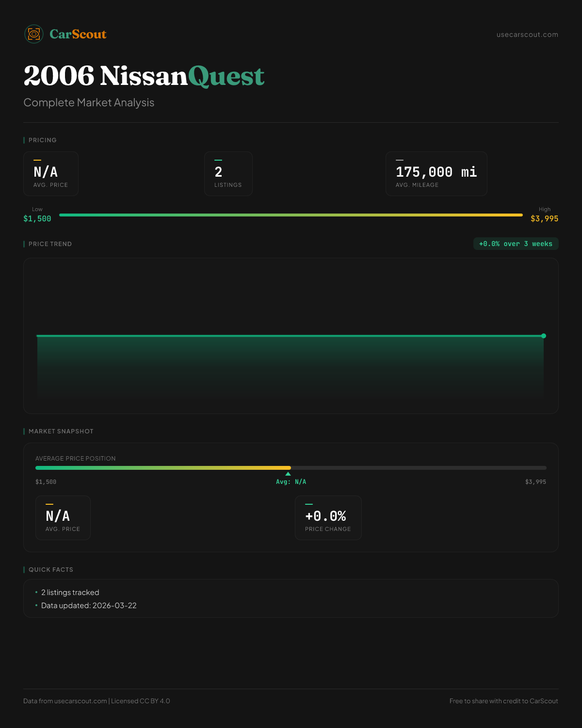Screen dimensions: 582x728
Task: Click the low-to-high price range gradient bar
Action: coord(291,215)
